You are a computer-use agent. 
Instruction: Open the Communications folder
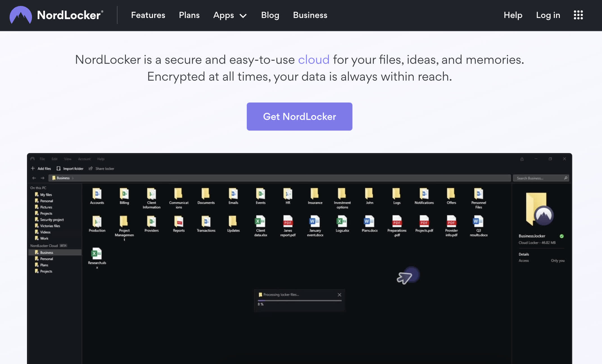tap(179, 198)
